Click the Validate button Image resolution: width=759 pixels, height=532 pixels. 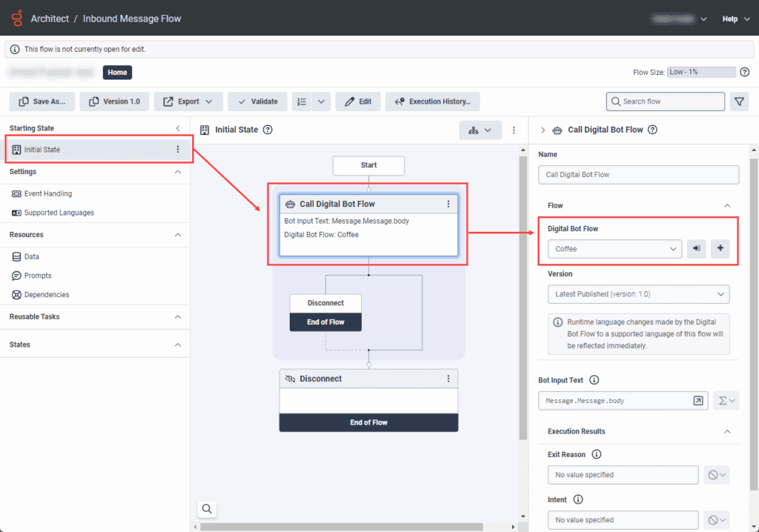tap(257, 102)
